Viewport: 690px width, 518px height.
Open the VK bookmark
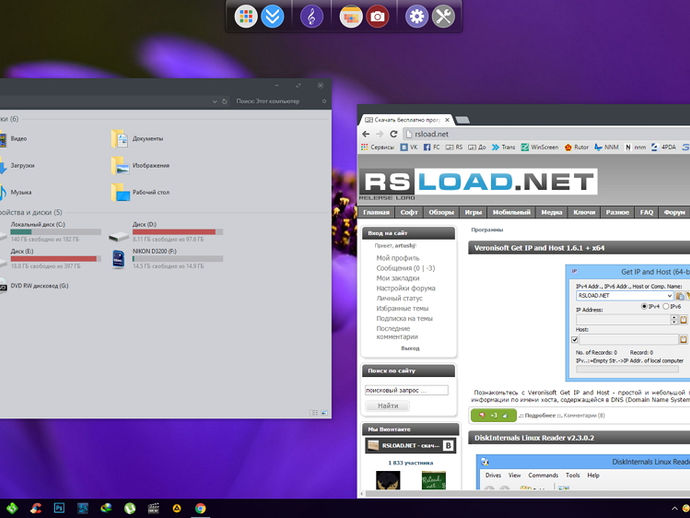tap(409, 147)
